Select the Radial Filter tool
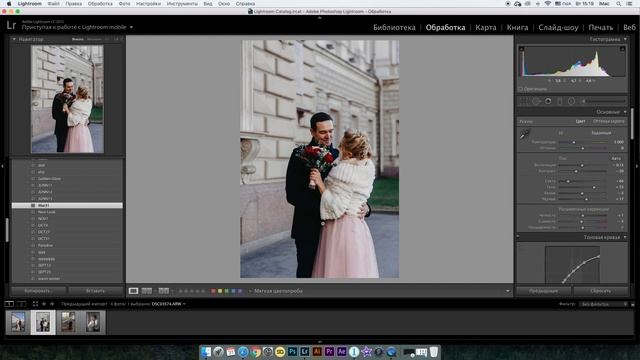The width and height of the screenshot is (640, 360). [571, 101]
